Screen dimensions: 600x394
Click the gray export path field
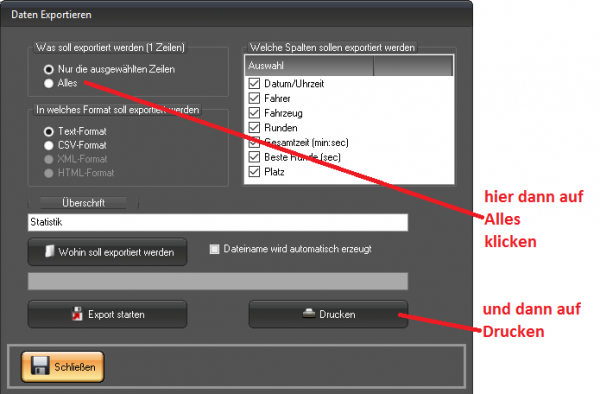click(x=218, y=281)
